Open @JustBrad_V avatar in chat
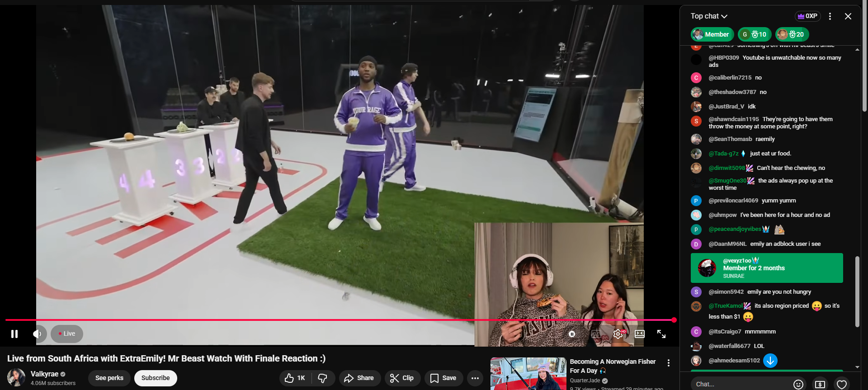This screenshot has height=390, width=868. 696,107
